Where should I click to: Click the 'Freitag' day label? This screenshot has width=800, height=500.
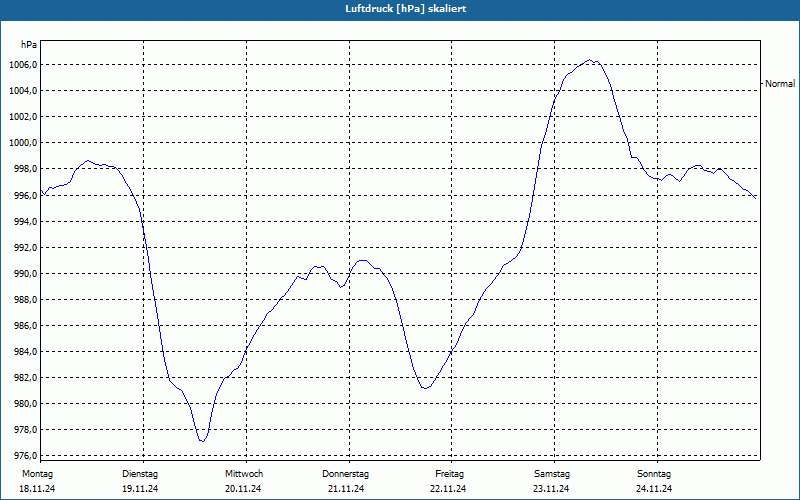449,474
